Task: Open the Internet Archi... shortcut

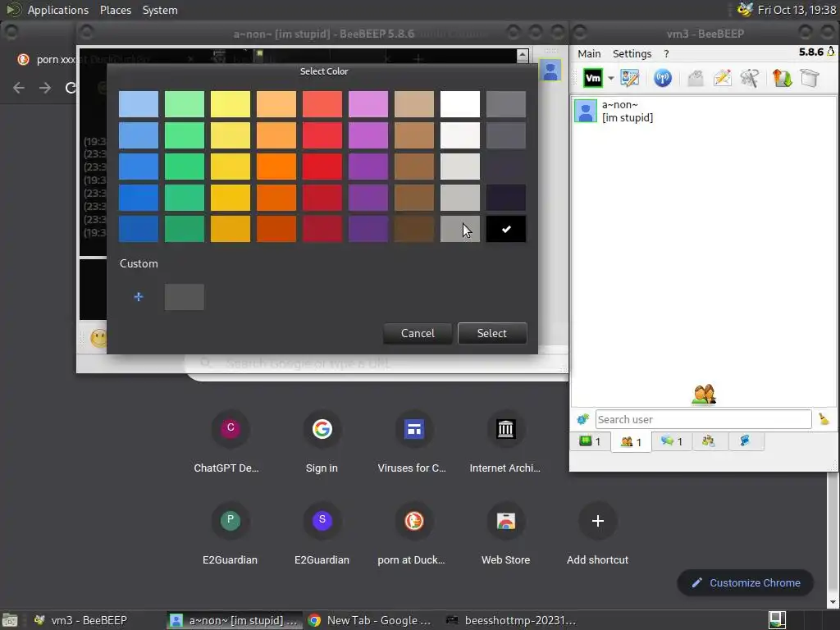Action: click(505, 443)
